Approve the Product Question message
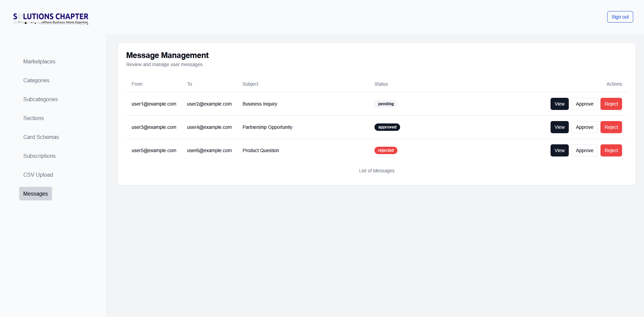Viewport: 644px width, 317px height. [x=584, y=150]
